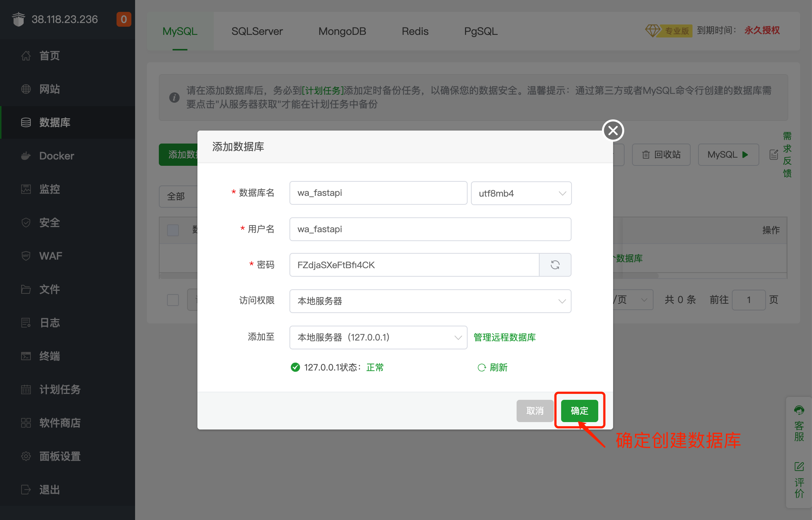
Task: Close the 添加数据库 dialog with X
Action: [x=613, y=131]
